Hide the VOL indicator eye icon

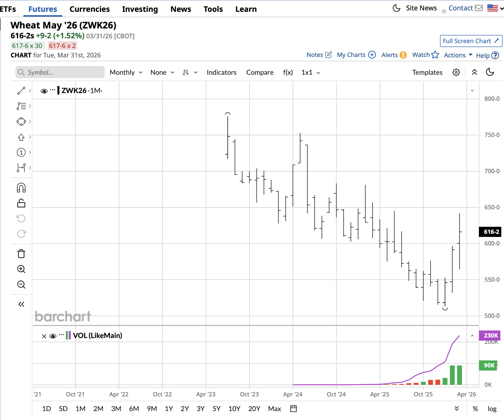[53, 336]
